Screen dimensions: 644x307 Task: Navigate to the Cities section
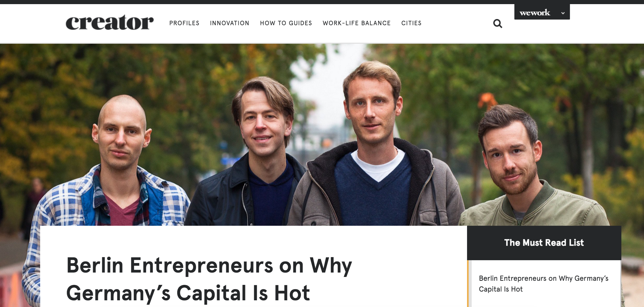pyautogui.click(x=411, y=23)
